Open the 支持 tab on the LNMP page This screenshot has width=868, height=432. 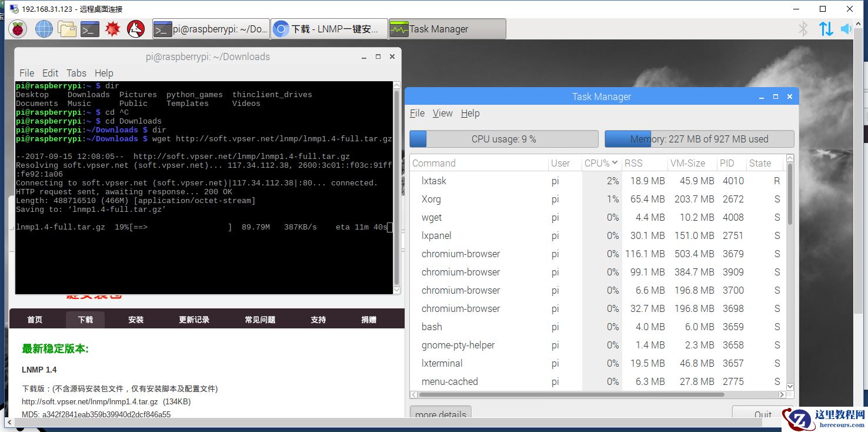[x=318, y=320]
